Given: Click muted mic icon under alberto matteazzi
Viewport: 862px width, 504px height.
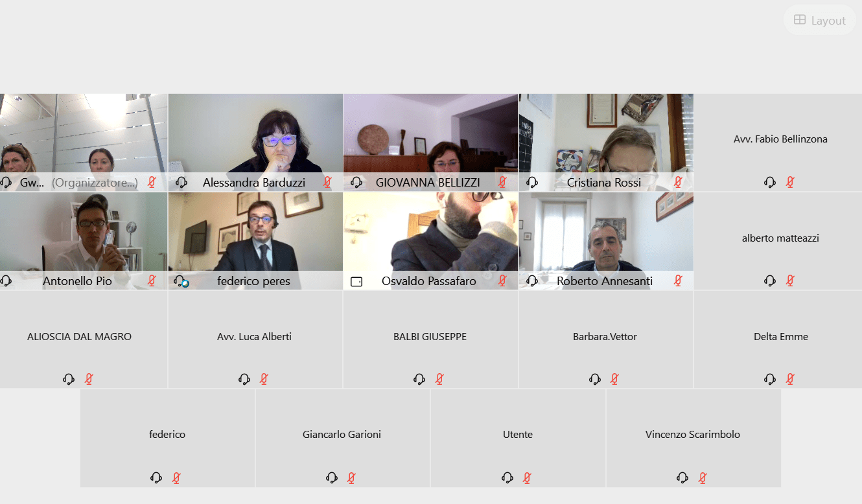Looking at the screenshot, I should tap(790, 281).
